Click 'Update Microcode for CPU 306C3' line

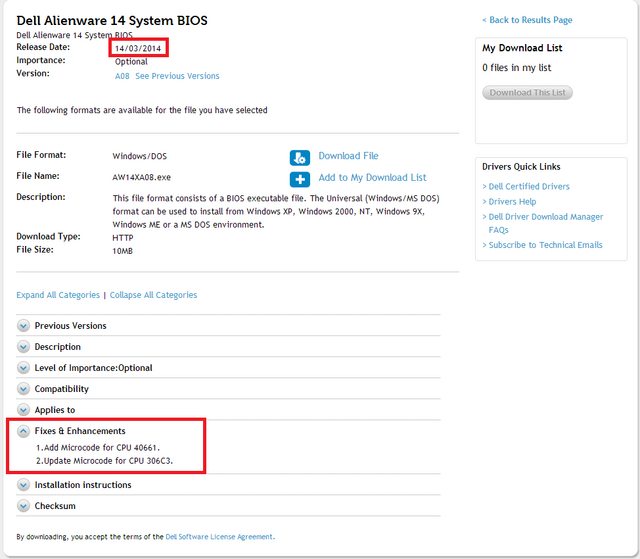[x=104, y=461]
